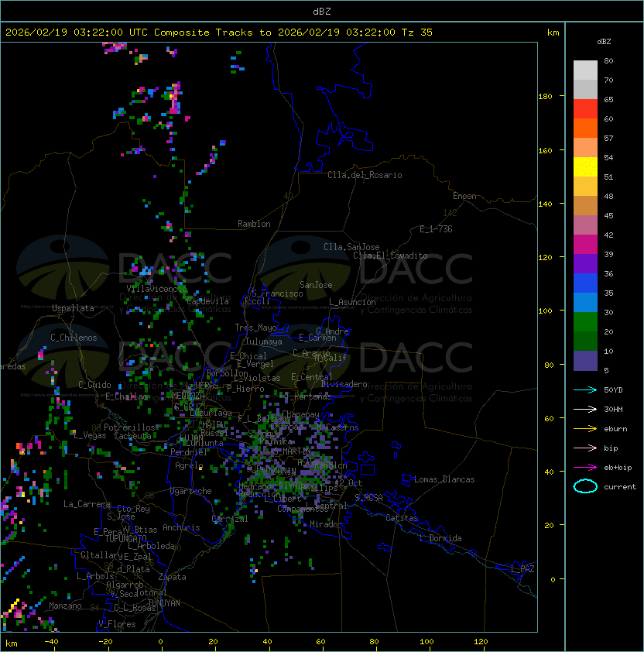Click the 'Ramblon' place label
Viewport: 644px width, 652px height.
(254, 224)
